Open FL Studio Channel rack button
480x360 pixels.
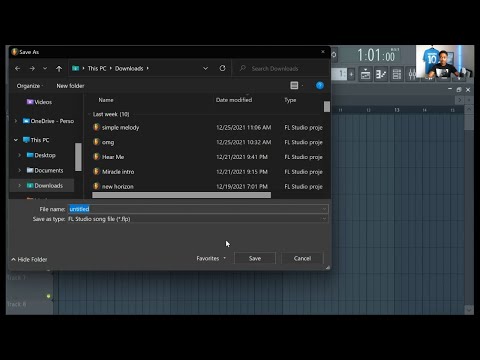pos(396,74)
